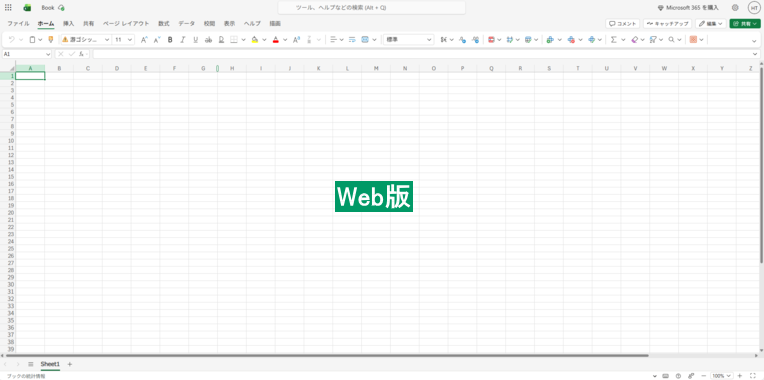Click the add-ins icon in ribbon
764x380 pixels.
[x=693, y=40]
